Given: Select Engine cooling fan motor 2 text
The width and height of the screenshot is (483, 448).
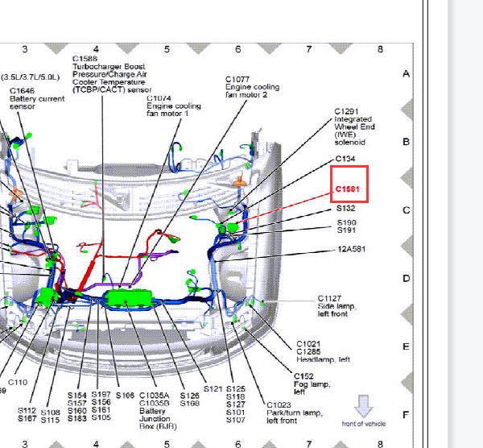Looking at the screenshot, I should (252, 91).
